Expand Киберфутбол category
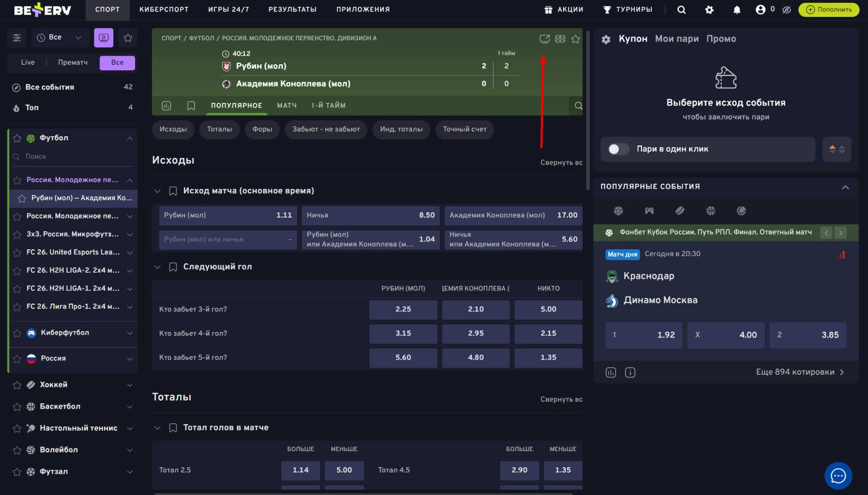 (130, 333)
